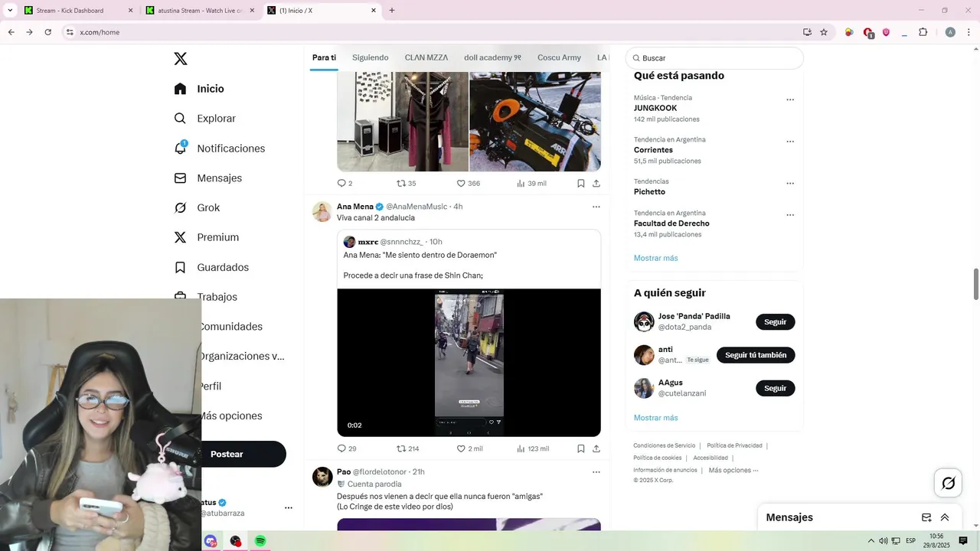Like the post with 366 likes
The image size is (980, 551).
[461, 183]
